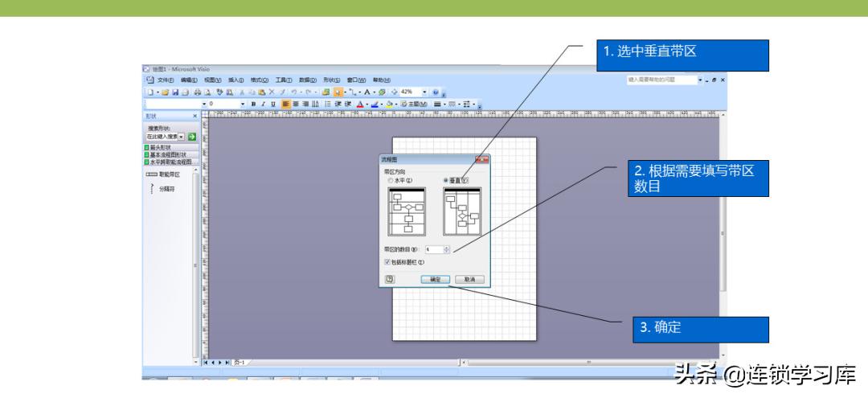The image size is (868, 398).
Task: Click the font color A swatch icon
Action: point(360,104)
